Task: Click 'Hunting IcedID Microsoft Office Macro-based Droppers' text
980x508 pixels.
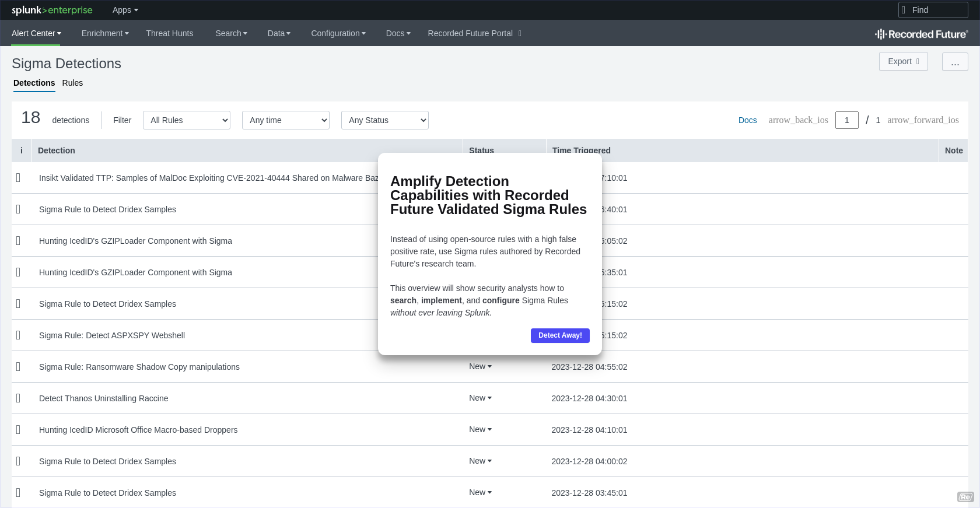Action: tap(138, 430)
